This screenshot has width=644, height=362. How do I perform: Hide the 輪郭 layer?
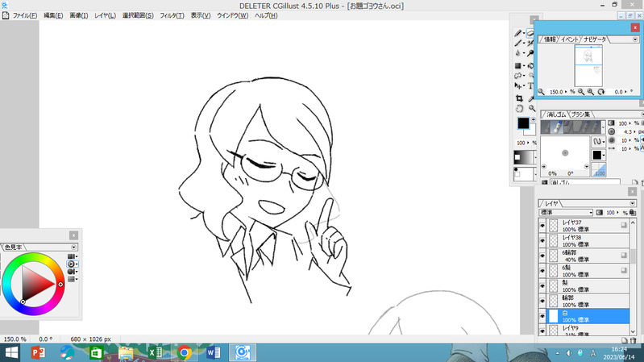coord(542,301)
